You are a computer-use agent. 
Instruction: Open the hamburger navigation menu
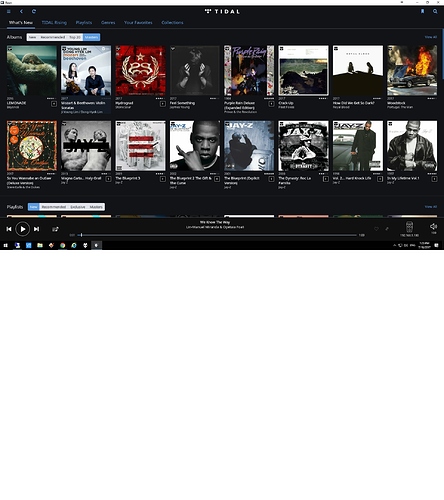click(9, 11)
